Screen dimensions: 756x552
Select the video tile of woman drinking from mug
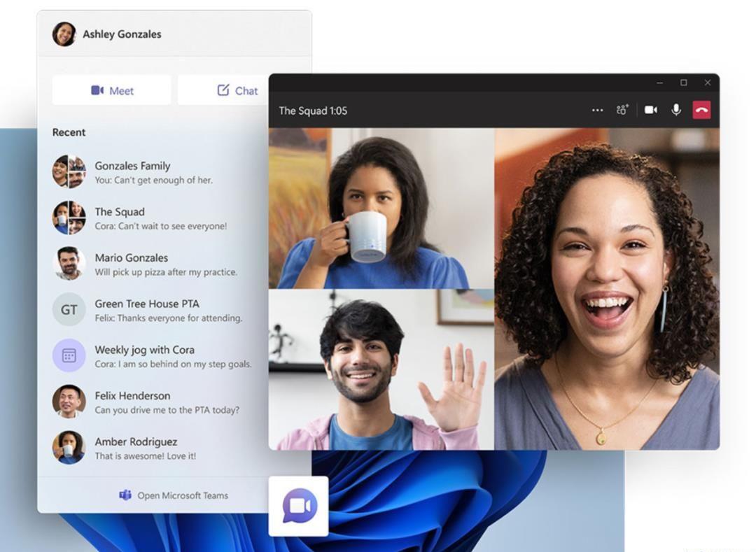coord(381,208)
